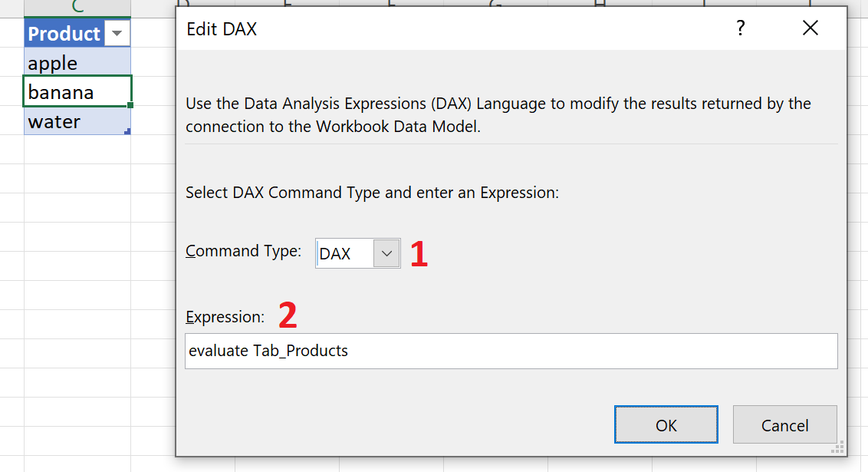The image size is (868, 472).
Task: Click the DAX text in Command Type box
Action: [335, 254]
